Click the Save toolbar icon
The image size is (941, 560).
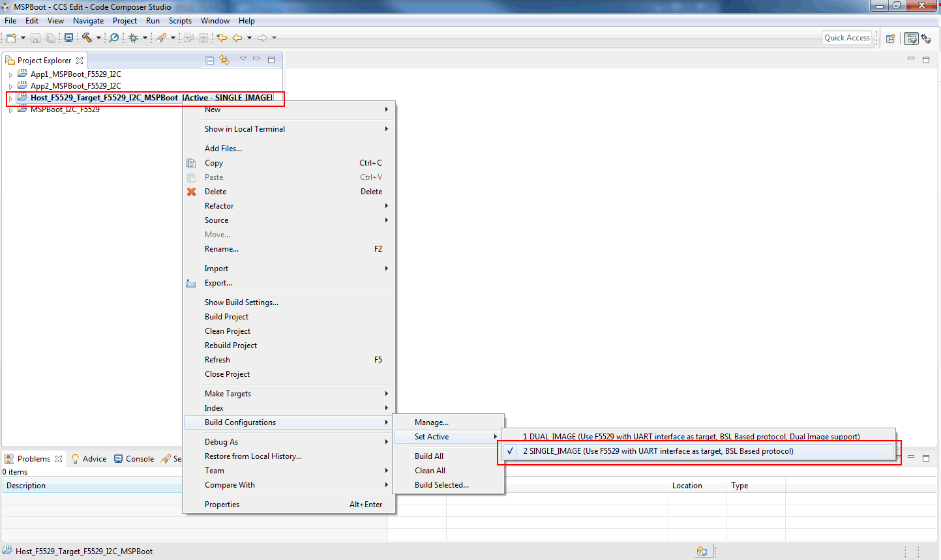[x=36, y=38]
